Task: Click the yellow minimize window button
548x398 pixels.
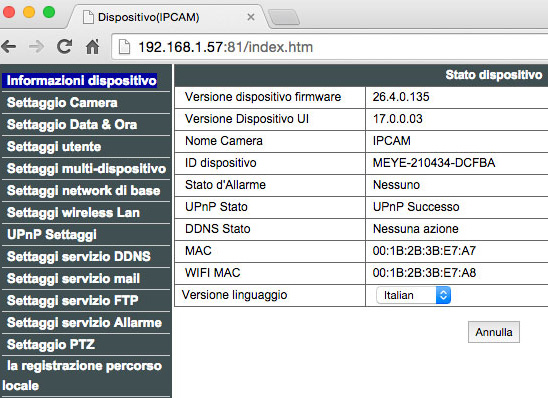Action: (29, 12)
